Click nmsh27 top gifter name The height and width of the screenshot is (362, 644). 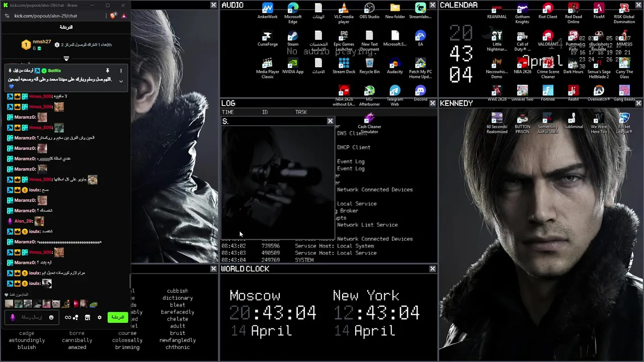click(x=42, y=42)
